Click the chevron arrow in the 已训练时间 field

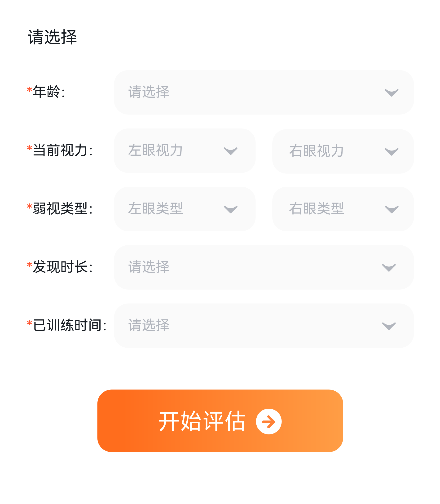click(389, 326)
